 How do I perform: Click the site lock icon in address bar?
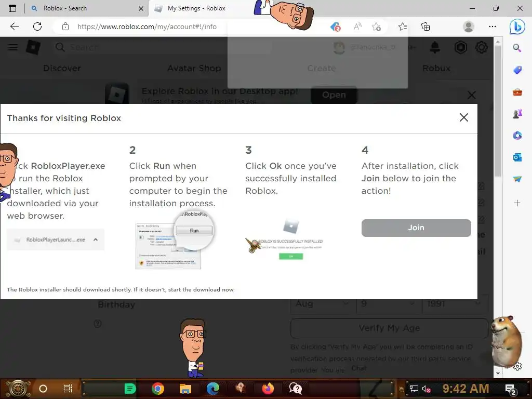(x=65, y=26)
